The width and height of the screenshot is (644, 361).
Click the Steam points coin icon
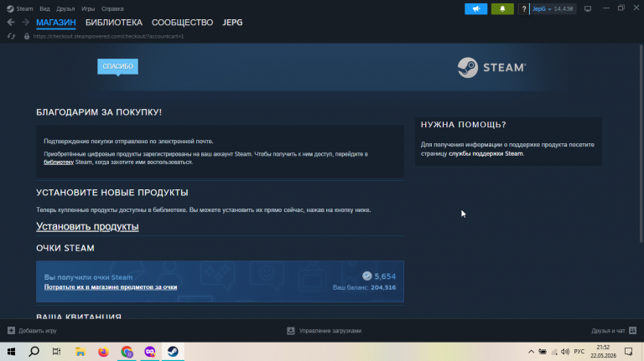tap(366, 276)
